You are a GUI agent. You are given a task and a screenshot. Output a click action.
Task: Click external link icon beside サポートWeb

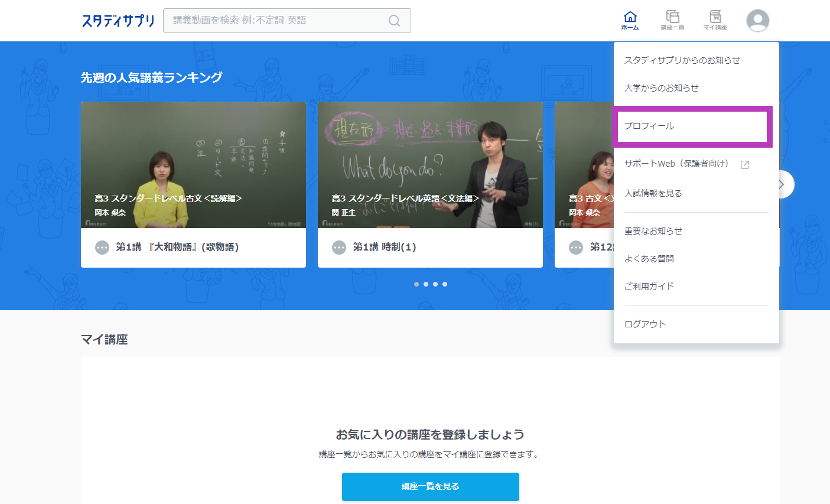point(745,165)
